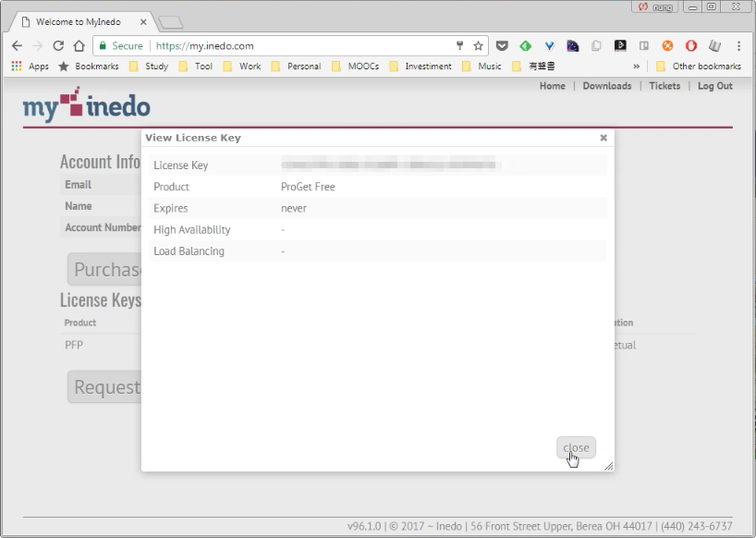This screenshot has height=538, width=756.
Task: Click the gray copy-pages extension icon
Action: [596, 46]
